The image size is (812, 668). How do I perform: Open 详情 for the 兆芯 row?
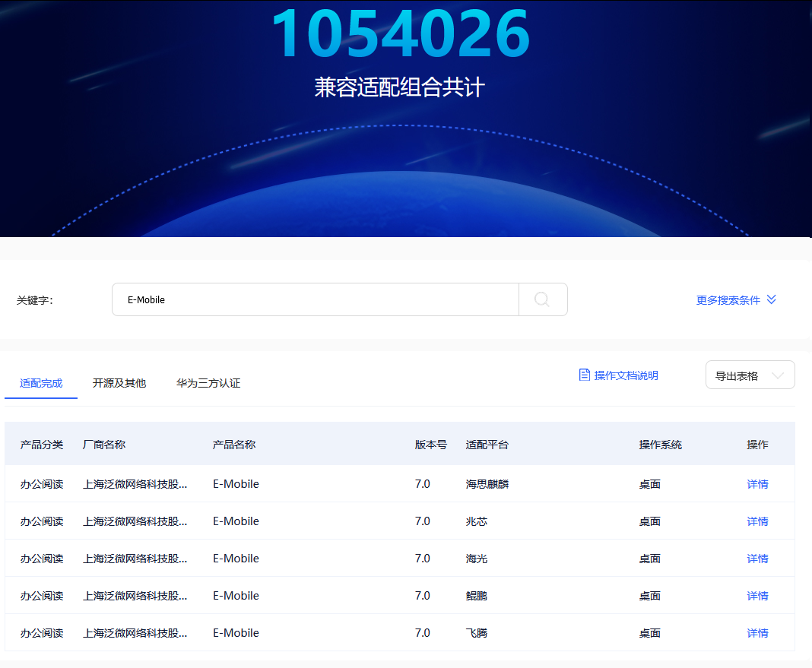(757, 521)
